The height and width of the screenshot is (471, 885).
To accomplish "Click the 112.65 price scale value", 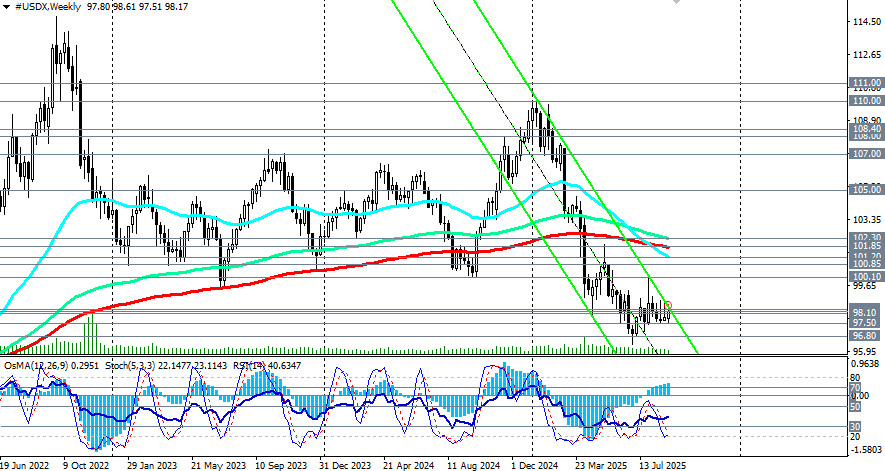I will [x=868, y=54].
